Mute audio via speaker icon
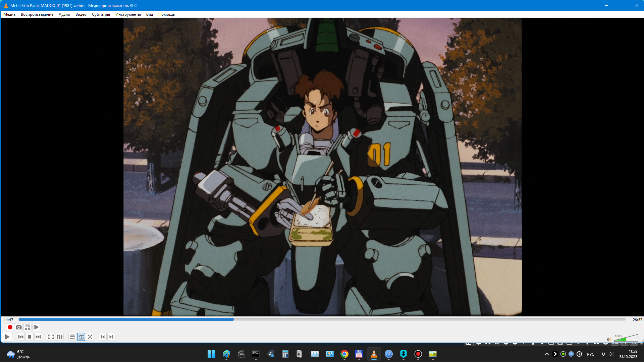This screenshot has width=644, height=362. 609,340
